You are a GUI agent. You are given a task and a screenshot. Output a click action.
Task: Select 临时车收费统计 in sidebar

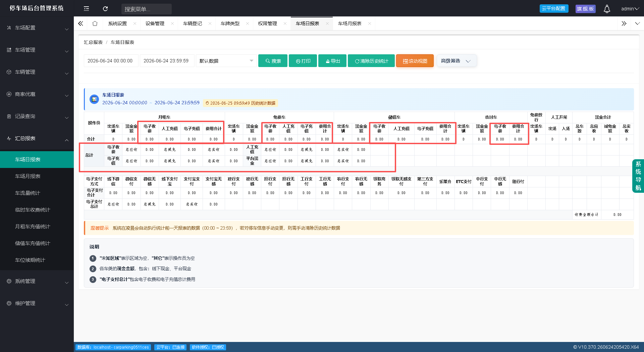[x=33, y=210]
